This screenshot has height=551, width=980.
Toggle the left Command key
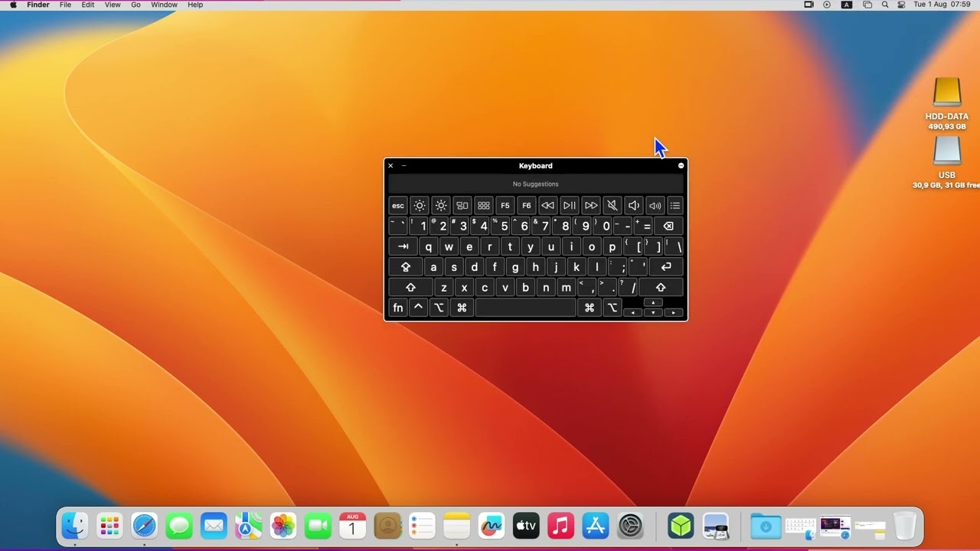point(462,308)
